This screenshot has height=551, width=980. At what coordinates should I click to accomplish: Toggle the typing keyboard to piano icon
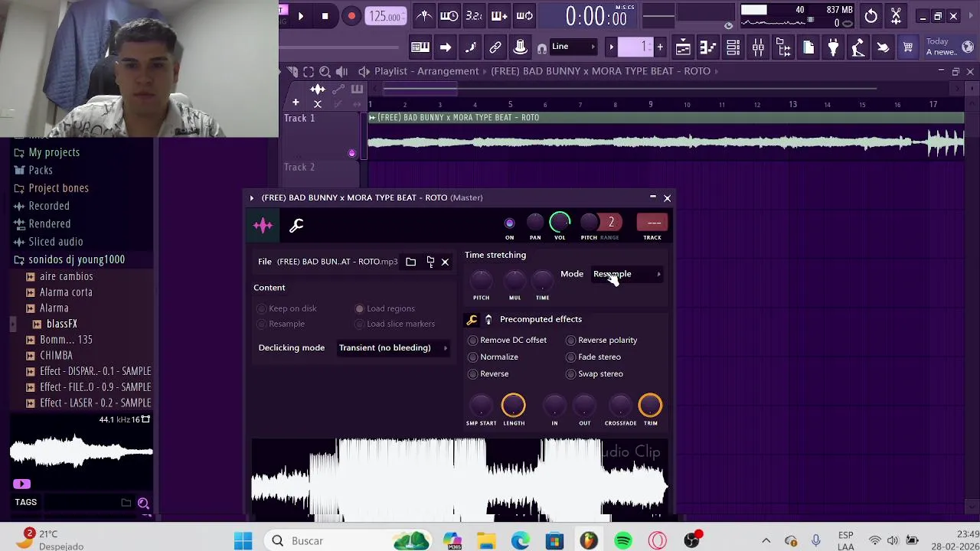pos(420,47)
